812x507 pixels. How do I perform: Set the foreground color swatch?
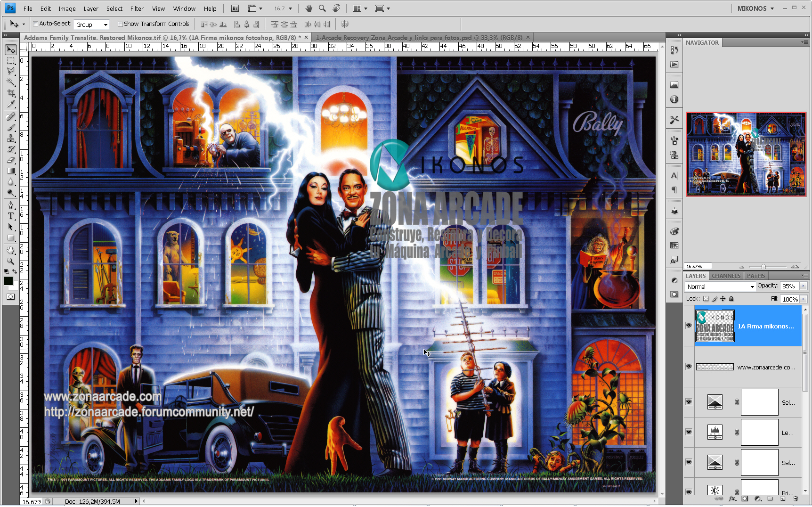click(8, 281)
